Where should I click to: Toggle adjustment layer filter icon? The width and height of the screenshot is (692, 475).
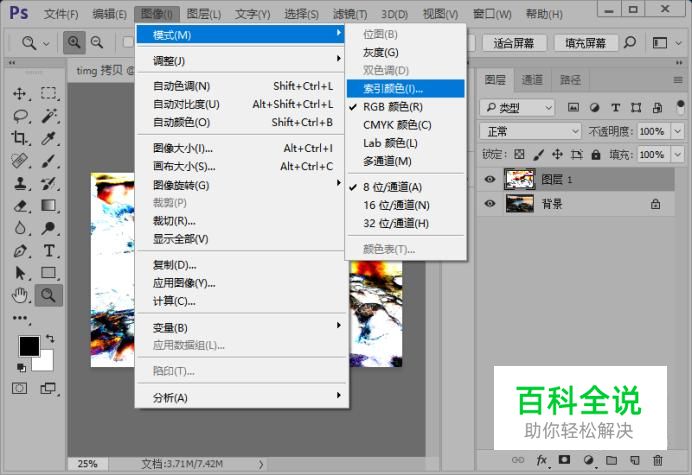pyautogui.click(x=594, y=107)
